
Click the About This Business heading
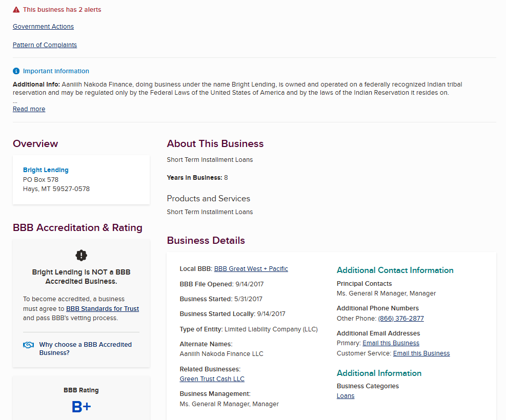coord(215,143)
